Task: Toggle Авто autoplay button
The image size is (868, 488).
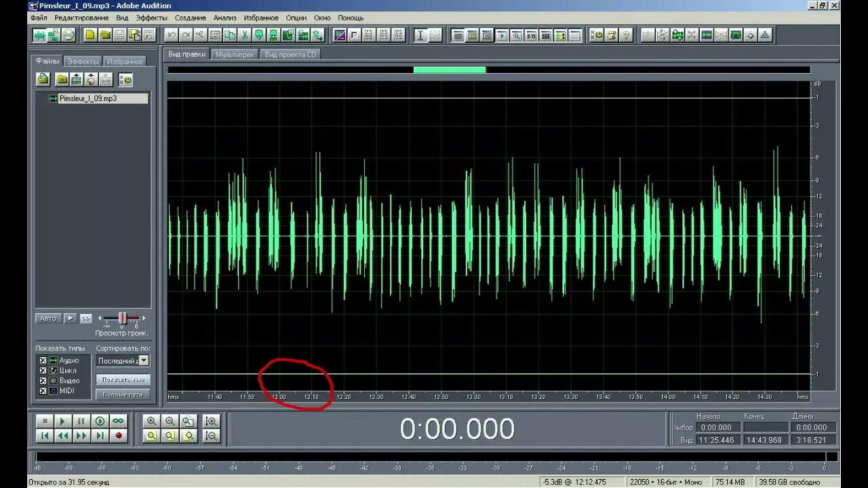Action: pyautogui.click(x=49, y=319)
